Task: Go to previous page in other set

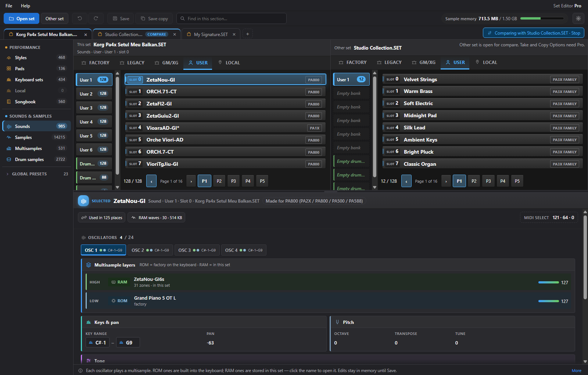Action: click(406, 181)
